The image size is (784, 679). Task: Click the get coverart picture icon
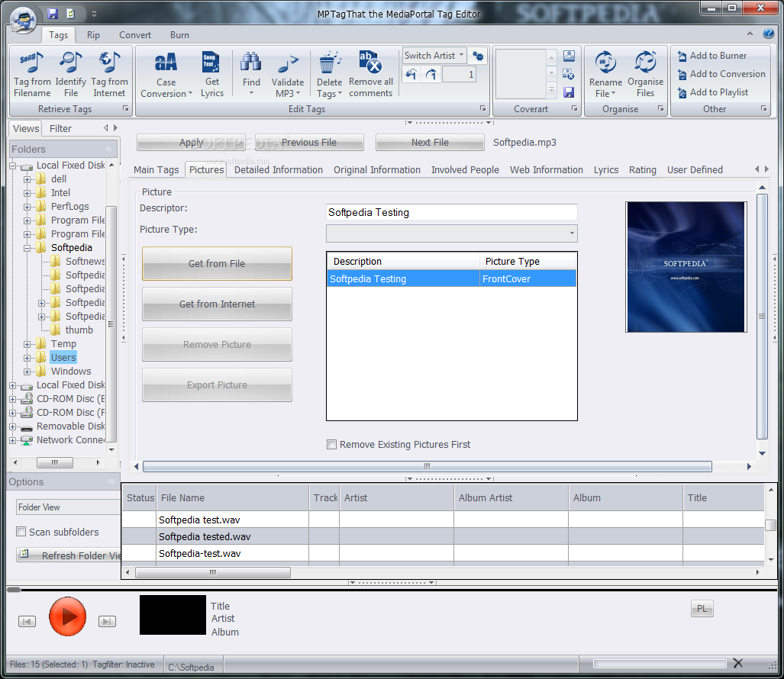click(569, 56)
